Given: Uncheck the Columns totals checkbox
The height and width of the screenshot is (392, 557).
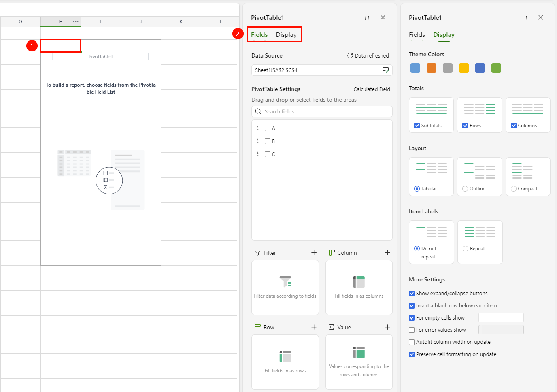Looking at the screenshot, I should (x=514, y=126).
